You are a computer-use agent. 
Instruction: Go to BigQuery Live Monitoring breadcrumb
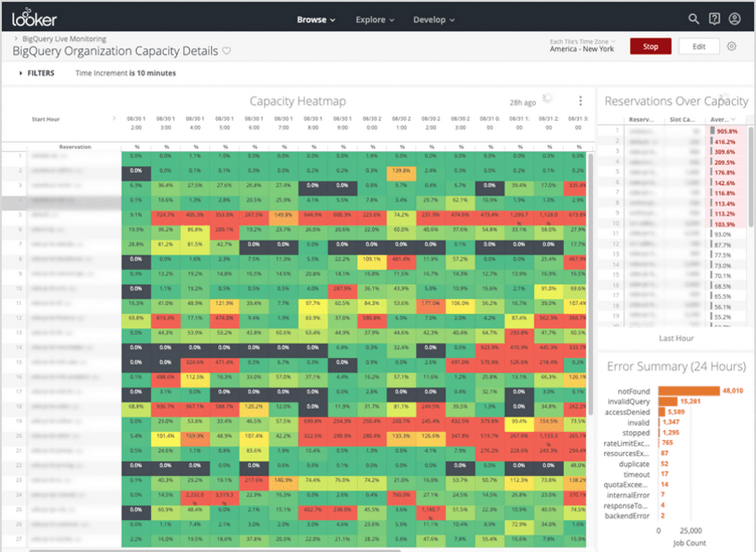[64, 39]
